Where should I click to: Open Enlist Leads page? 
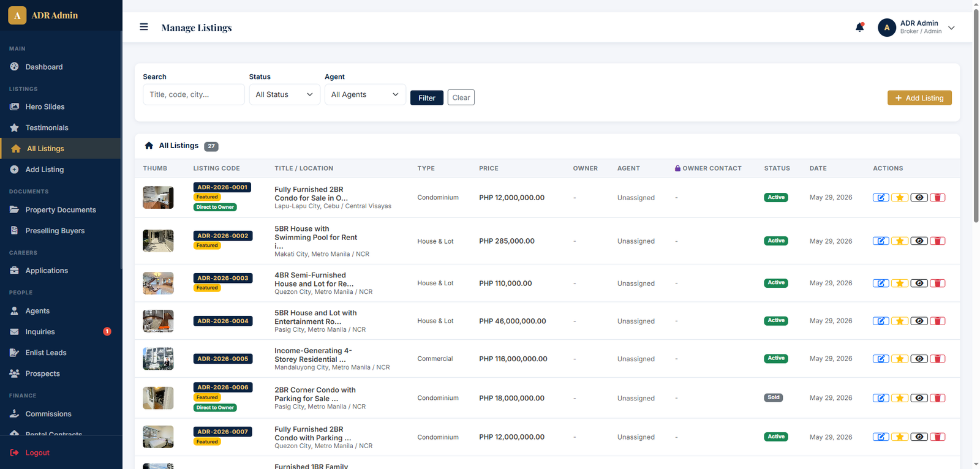pos(61,353)
